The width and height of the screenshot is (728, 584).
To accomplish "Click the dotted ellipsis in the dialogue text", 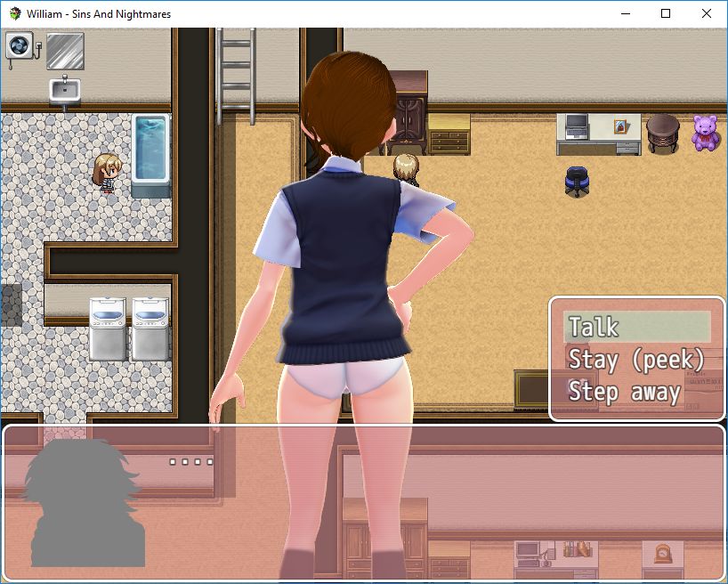I will [191, 462].
